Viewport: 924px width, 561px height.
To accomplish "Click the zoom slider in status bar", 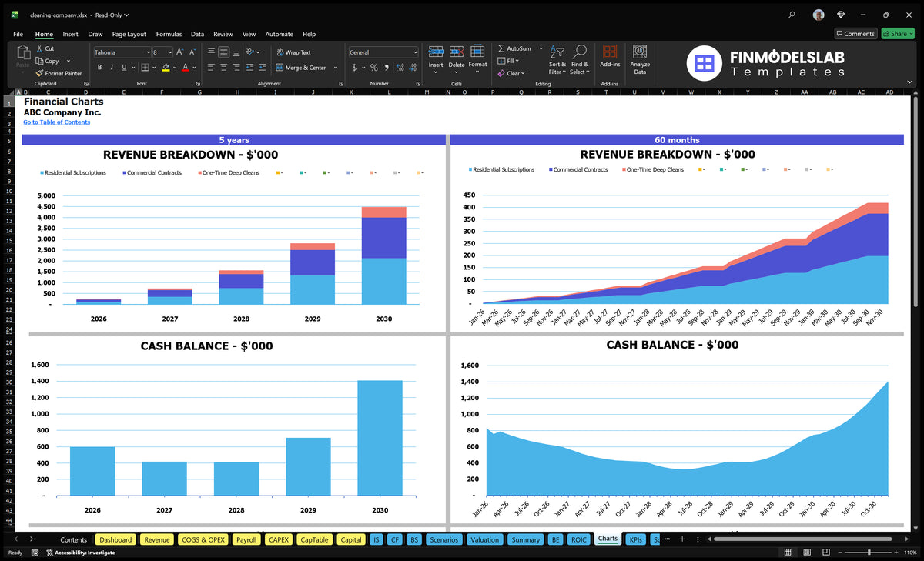I will coord(869,553).
